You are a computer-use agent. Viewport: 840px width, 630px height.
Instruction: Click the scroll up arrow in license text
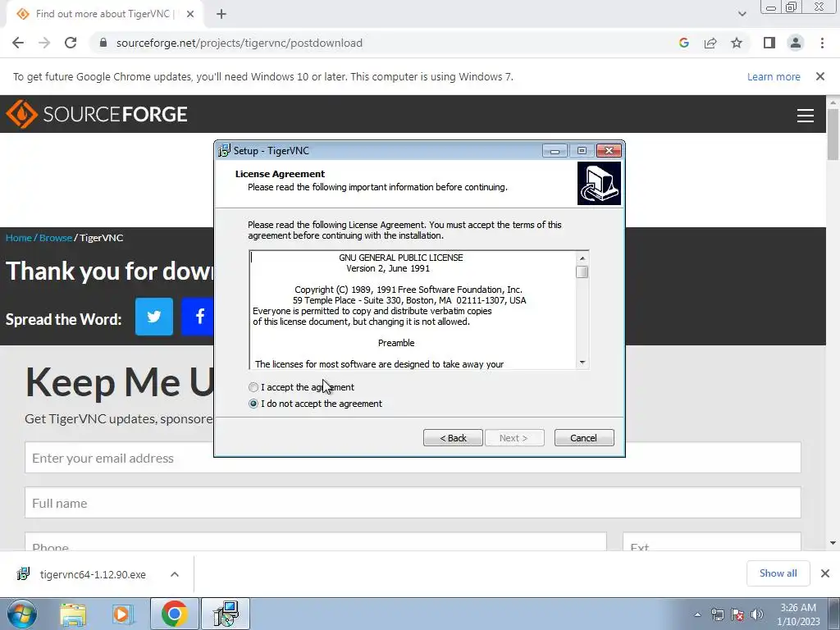[x=582, y=258]
